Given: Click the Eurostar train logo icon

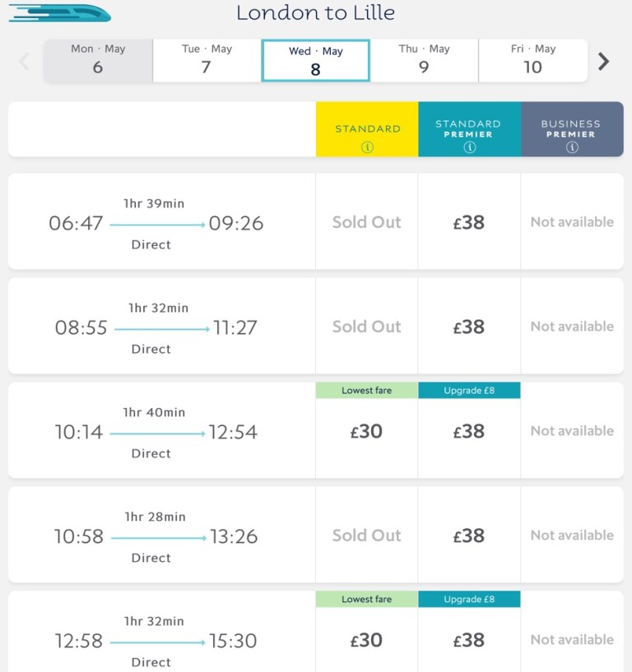Looking at the screenshot, I should tap(59, 13).
